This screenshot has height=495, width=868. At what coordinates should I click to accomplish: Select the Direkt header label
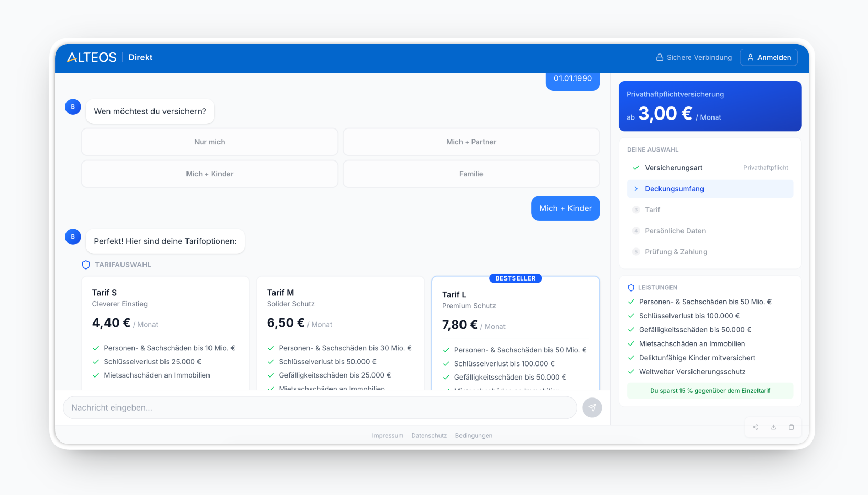click(140, 57)
